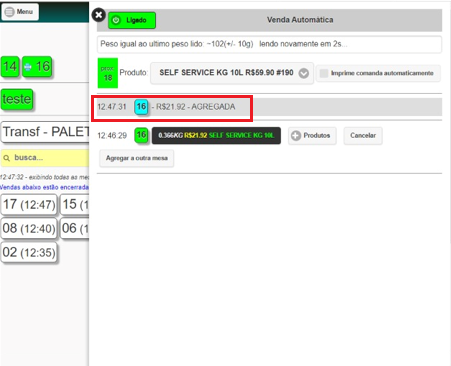Open closed sale 15
The width and height of the screenshot is (451, 366).
[x=75, y=205]
